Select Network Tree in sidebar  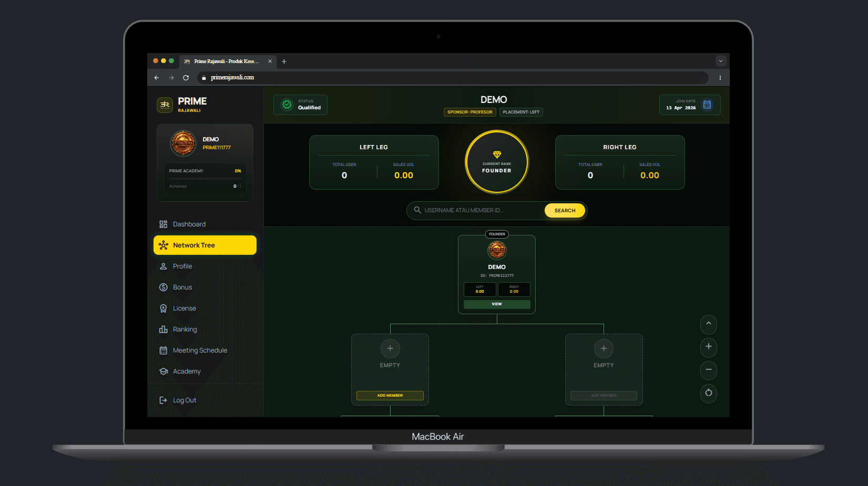[205, 245]
